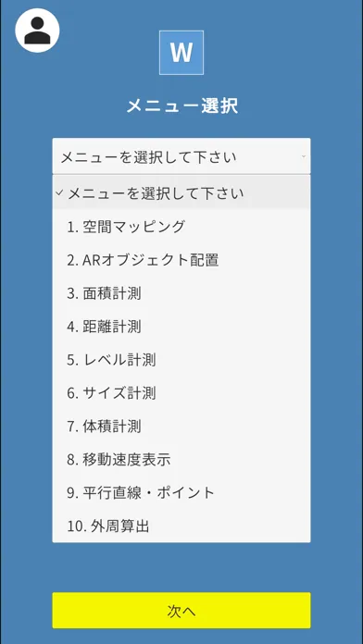
Task: Choose 5. レベル計測 option
Action: (181, 360)
